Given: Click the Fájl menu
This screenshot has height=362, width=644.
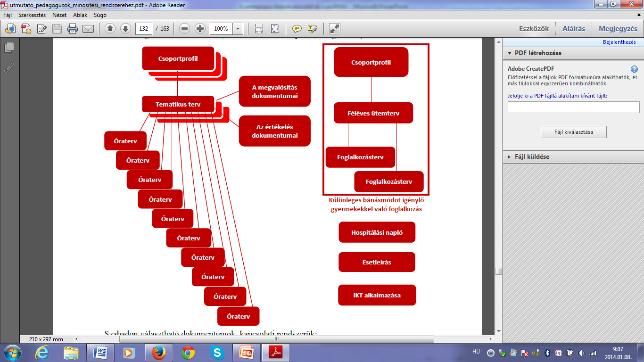Looking at the screenshot, I should [x=8, y=15].
